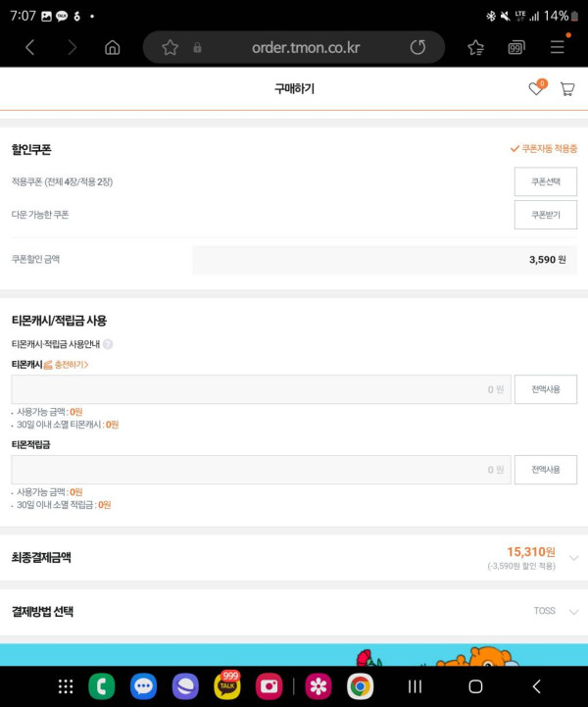Tap 전액사용 button for 티몬캐시
Viewport: 588px width, 707px height.
pyautogui.click(x=545, y=389)
